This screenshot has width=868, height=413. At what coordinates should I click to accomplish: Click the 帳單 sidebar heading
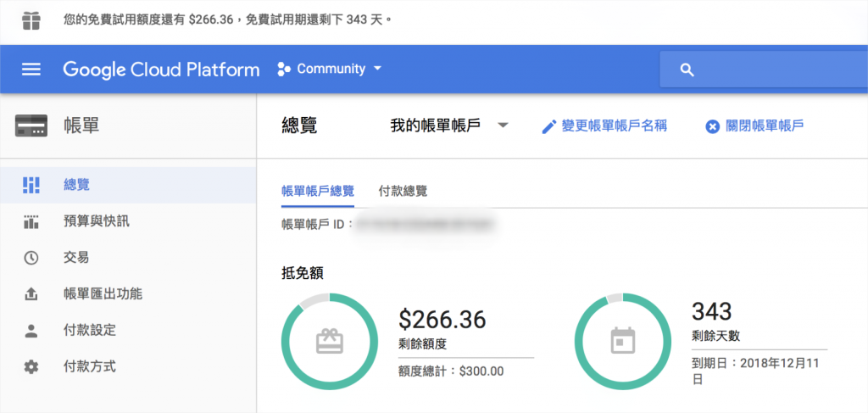pos(81,126)
